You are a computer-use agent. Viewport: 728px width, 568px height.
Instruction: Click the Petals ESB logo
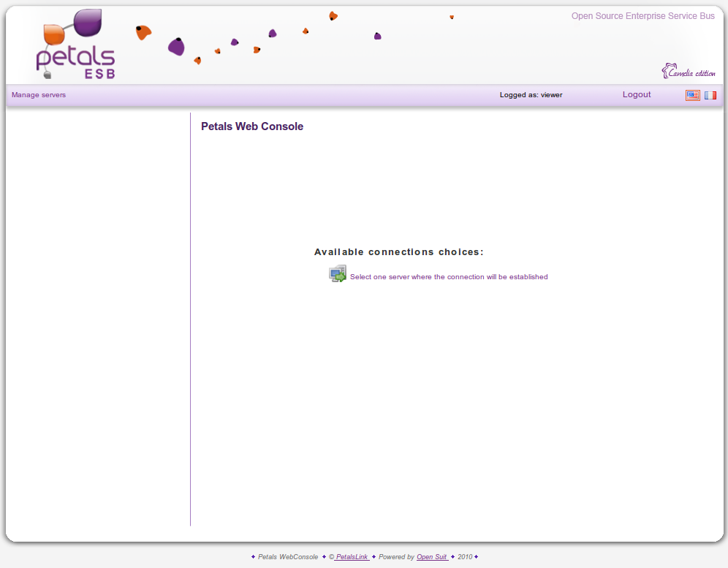click(76, 57)
